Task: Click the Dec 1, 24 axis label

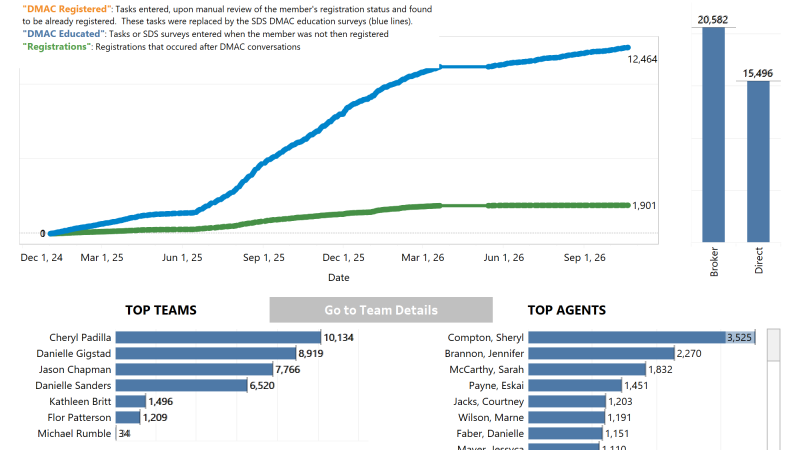Action: [x=41, y=258]
